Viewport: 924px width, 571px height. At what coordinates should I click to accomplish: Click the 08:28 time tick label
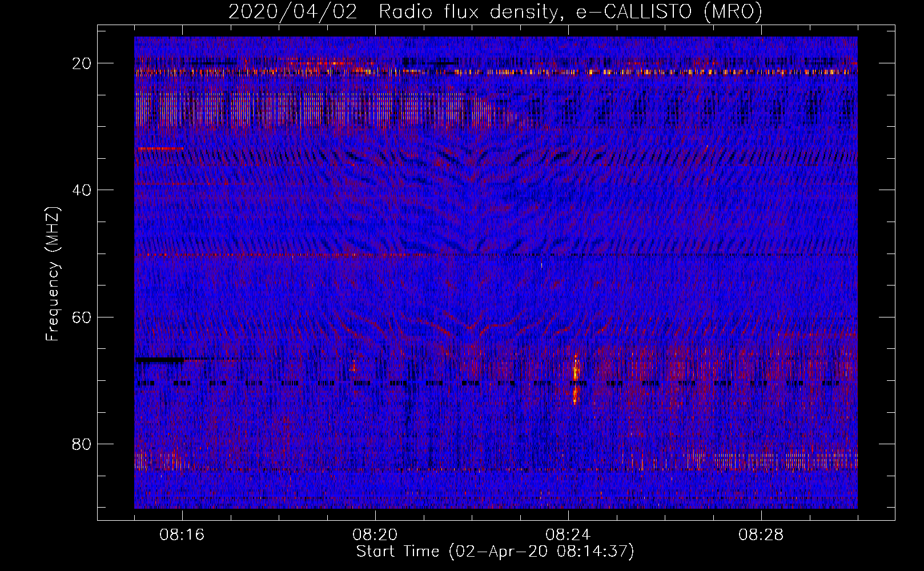pos(761,535)
